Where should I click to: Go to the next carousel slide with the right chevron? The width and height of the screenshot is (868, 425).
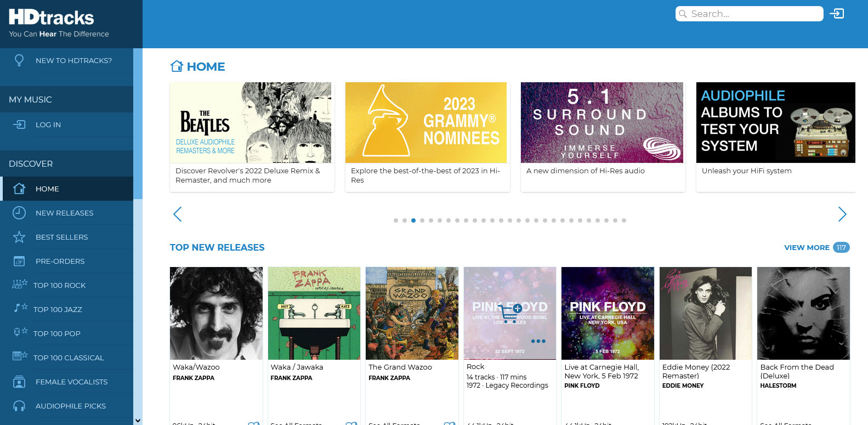click(842, 214)
